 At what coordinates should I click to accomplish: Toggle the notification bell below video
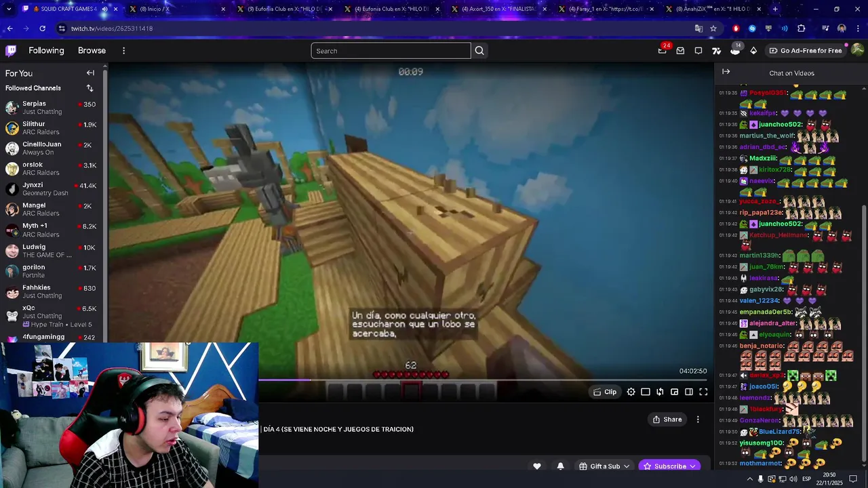[560, 466]
